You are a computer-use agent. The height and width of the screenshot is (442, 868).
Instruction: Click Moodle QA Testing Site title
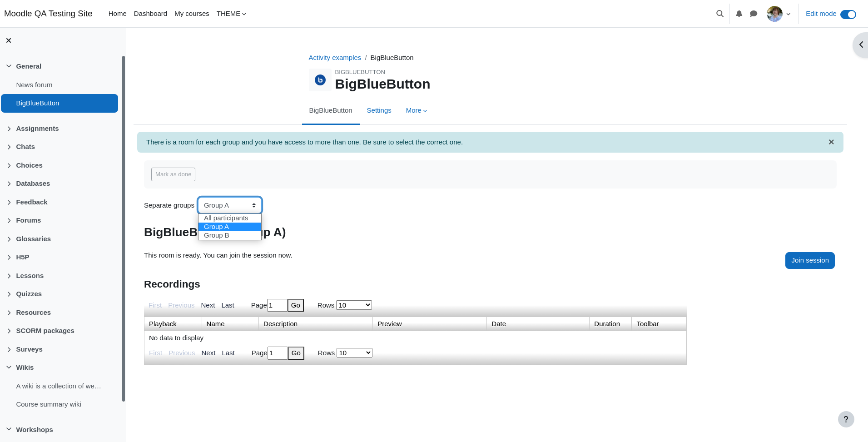[x=48, y=14]
